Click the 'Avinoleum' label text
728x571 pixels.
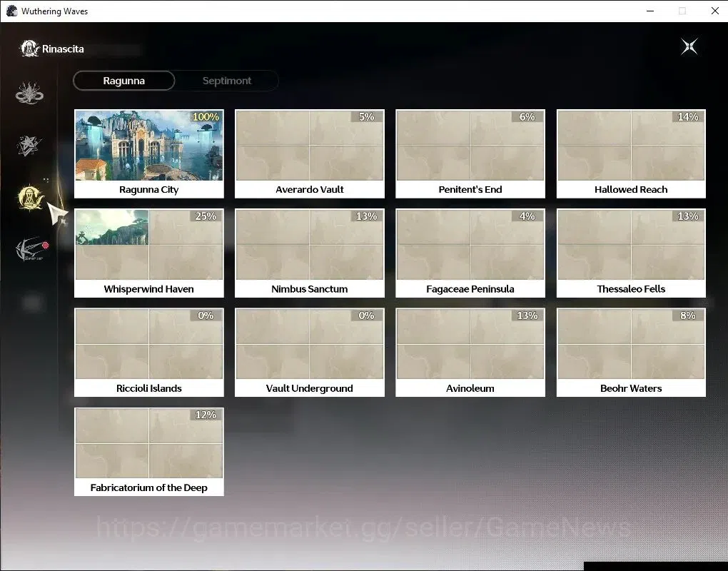(x=470, y=388)
